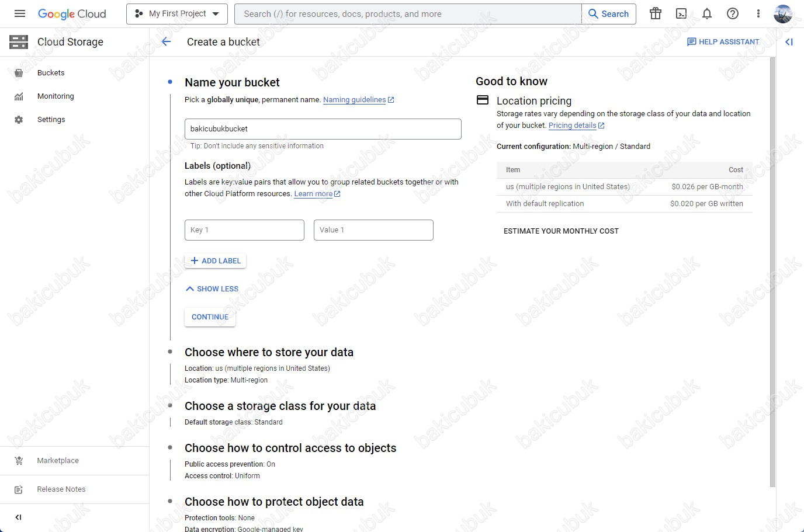The image size is (804, 532).
Task: Click the $0.026 per GB-month value
Action: [x=707, y=187]
